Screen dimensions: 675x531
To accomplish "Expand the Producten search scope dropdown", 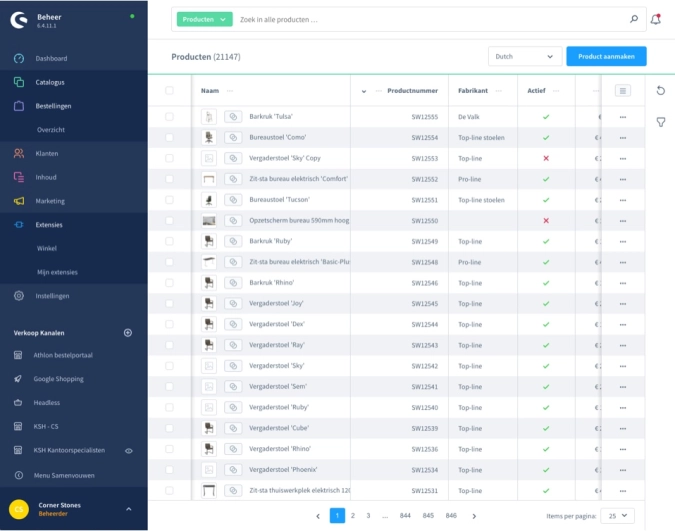I will (204, 19).
